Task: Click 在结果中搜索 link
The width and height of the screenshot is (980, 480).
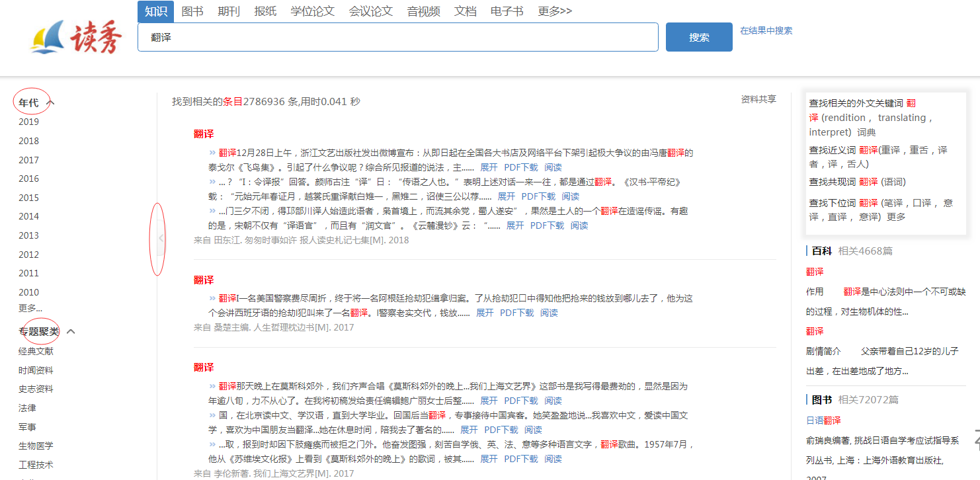Action: pyautogui.click(x=766, y=30)
